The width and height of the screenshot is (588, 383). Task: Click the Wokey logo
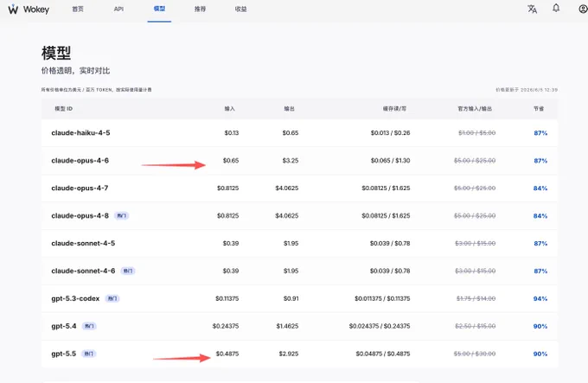13,9
